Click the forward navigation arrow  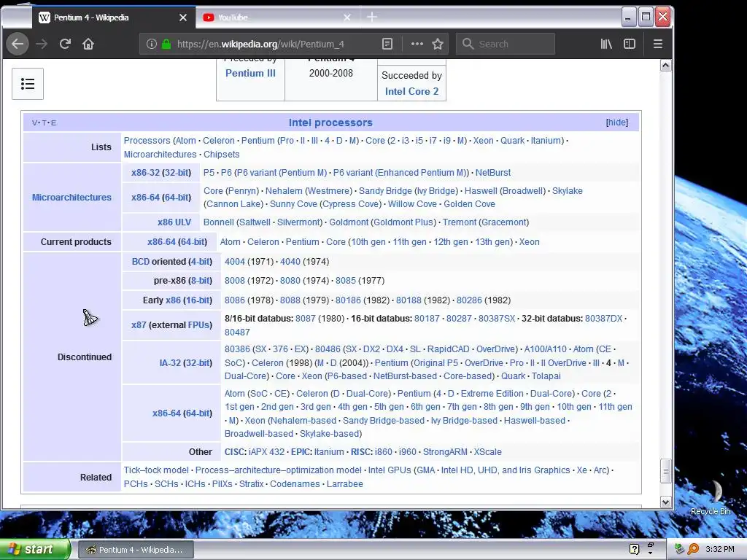(42, 44)
